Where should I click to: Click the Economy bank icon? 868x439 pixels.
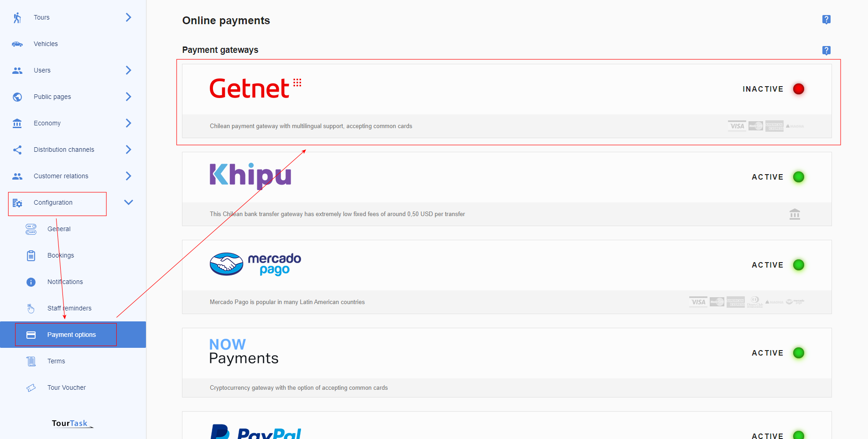(x=17, y=123)
